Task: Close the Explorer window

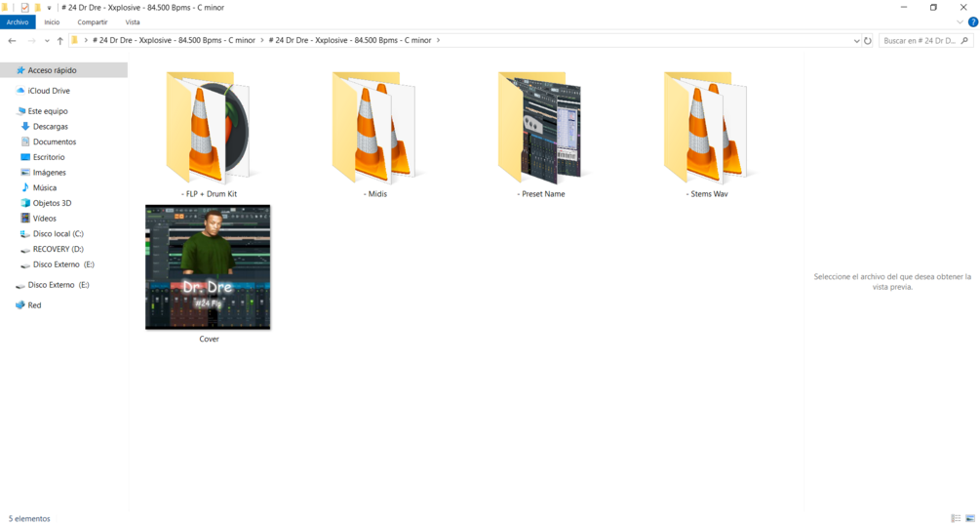Action: pos(963,8)
